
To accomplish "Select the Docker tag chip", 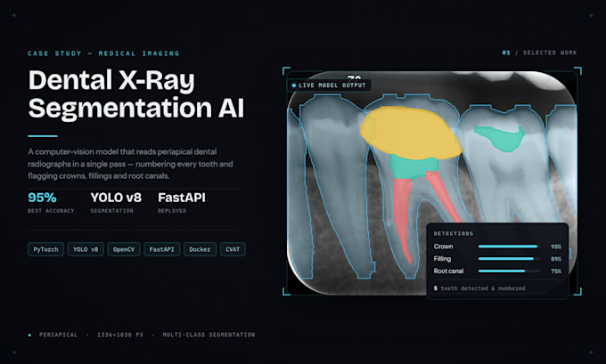I will (x=200, y=249).
